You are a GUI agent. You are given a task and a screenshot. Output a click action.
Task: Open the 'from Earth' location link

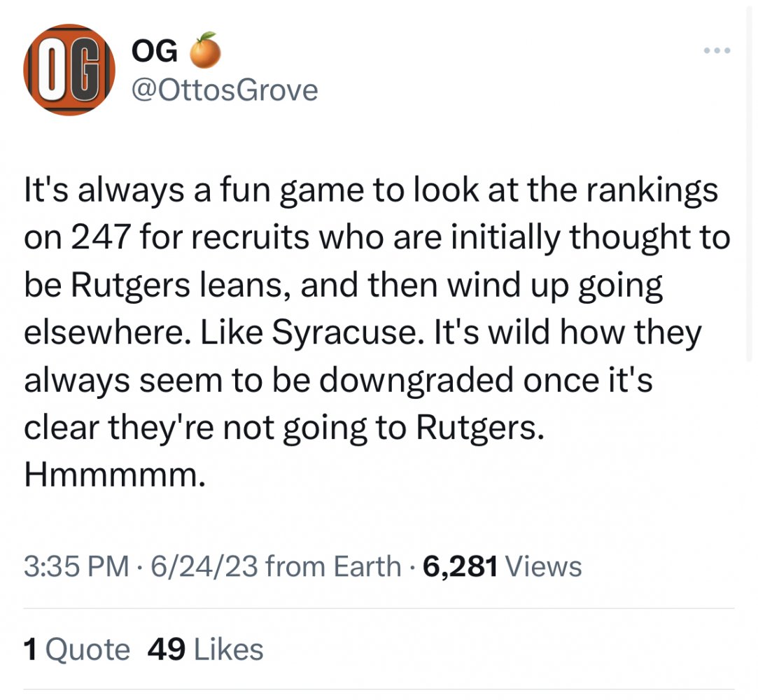click(334, 566)
